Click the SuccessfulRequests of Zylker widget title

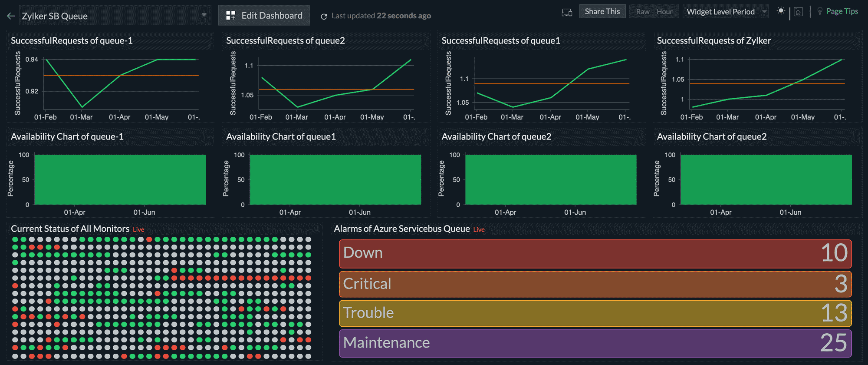click(713, 40)
